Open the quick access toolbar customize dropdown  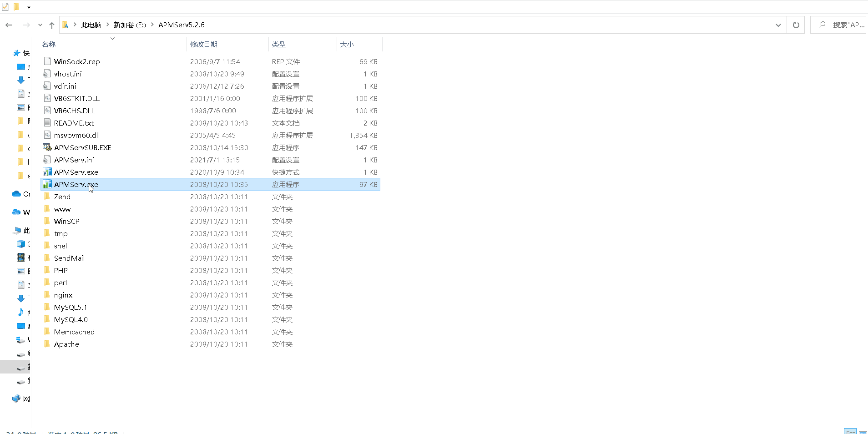pyautogui.click(x=29, y=7)
